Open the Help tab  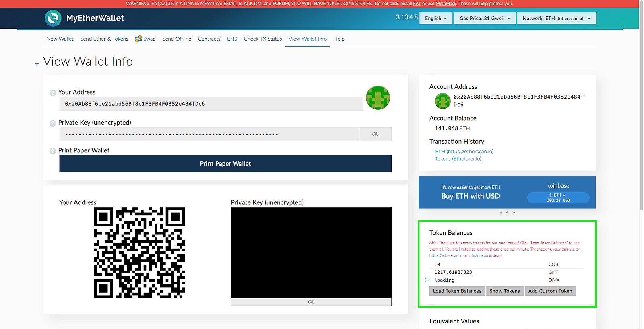(339, 39)
